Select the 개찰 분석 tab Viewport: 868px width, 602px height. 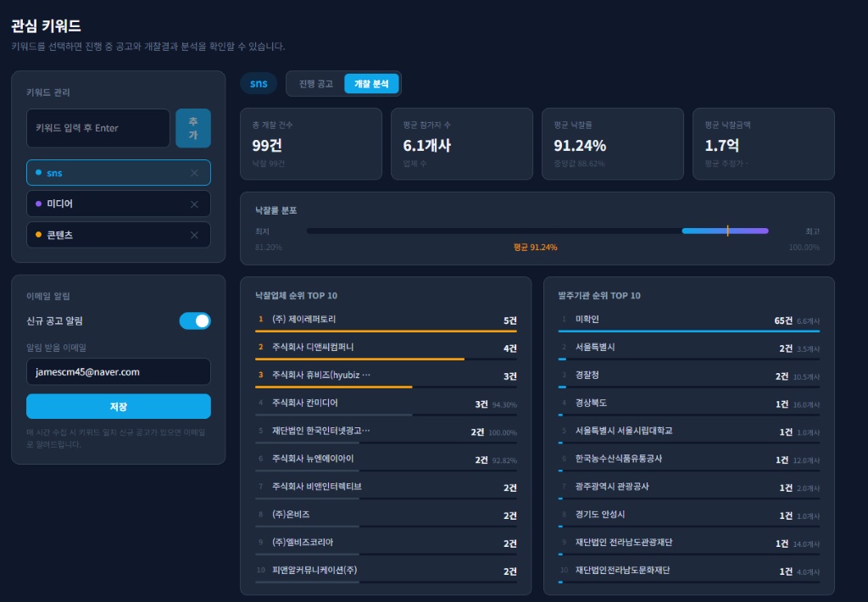tap(371, 84)
